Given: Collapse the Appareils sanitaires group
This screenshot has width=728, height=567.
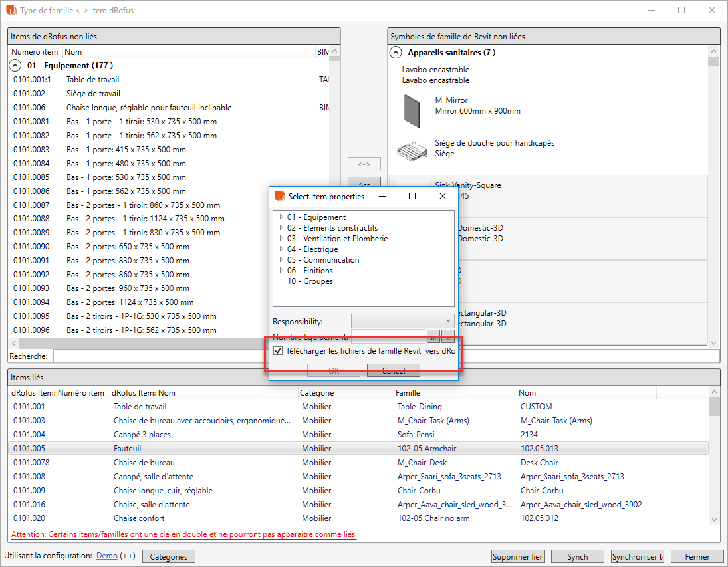Looking at the screenshot, I should 396,53.
